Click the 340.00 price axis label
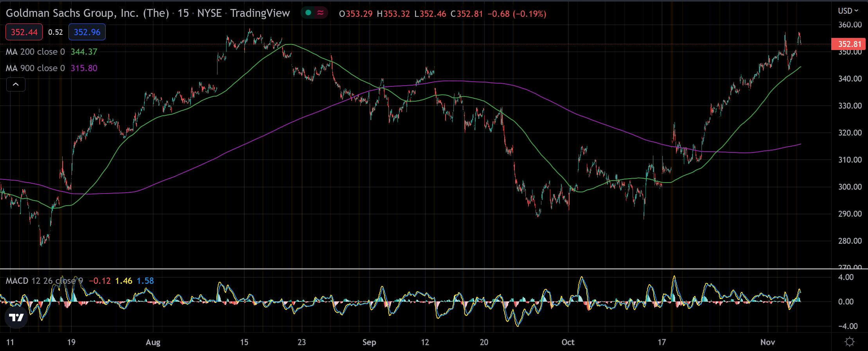Image resolution: width=868 pixels, height=351 pixels. tap(850, 79)
